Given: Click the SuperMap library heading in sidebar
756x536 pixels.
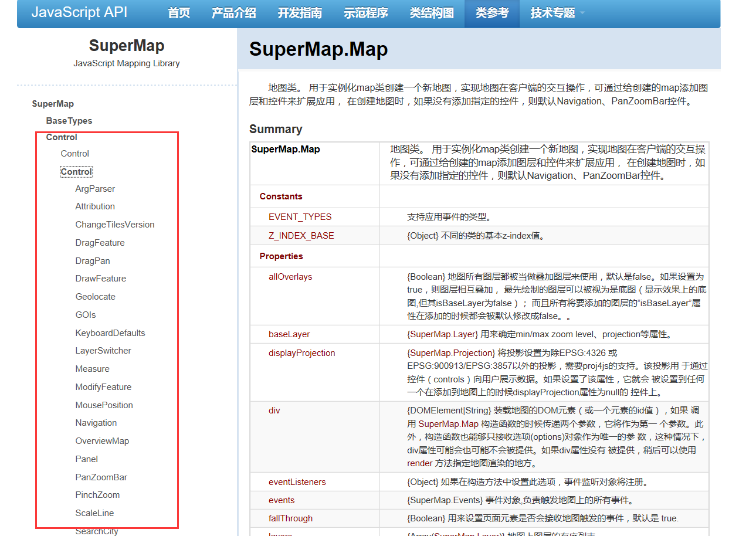Looking at the screenshot, I should pyautogui.click(x=127, y=46).
